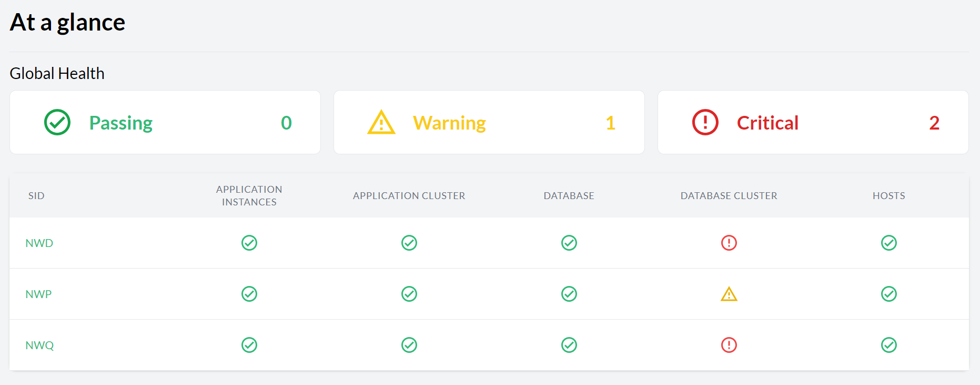980x385 pixels.
Task: Click the Database Cluster column header
Action: (x=729, y=195)
